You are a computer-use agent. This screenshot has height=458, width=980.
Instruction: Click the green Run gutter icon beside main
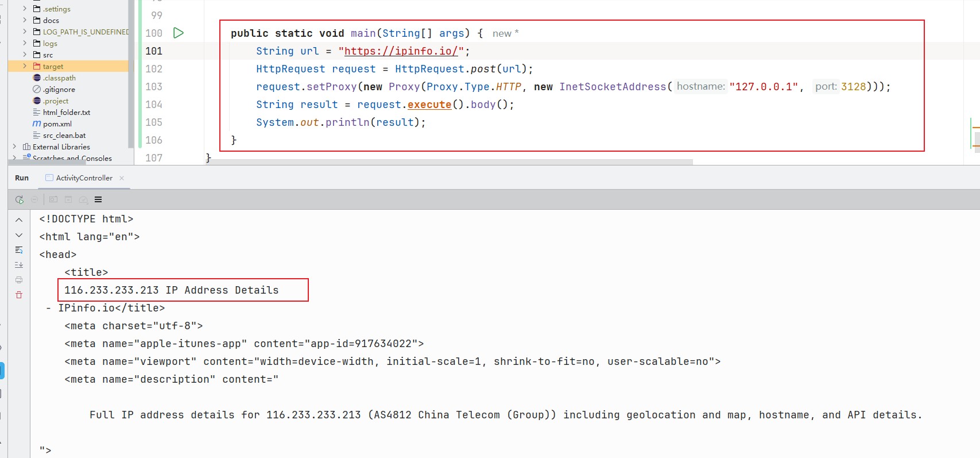click(x=179, y=33)
